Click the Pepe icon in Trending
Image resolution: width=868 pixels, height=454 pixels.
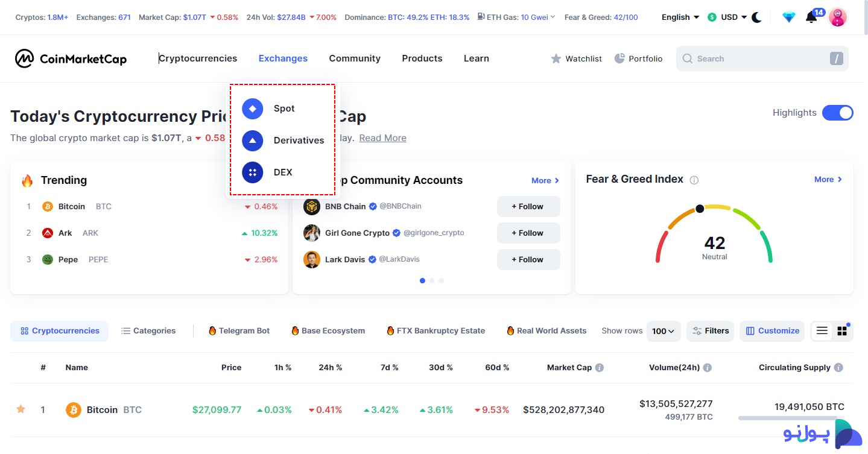[48, 260]
